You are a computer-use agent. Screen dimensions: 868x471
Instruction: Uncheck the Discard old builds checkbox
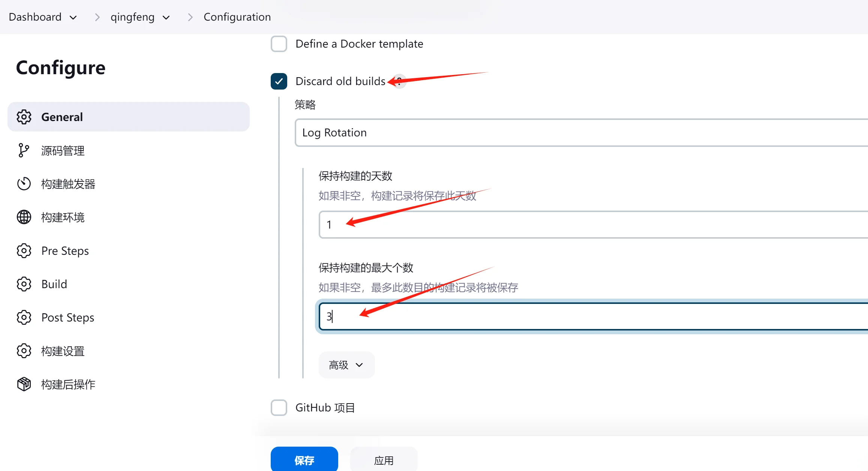279,81
